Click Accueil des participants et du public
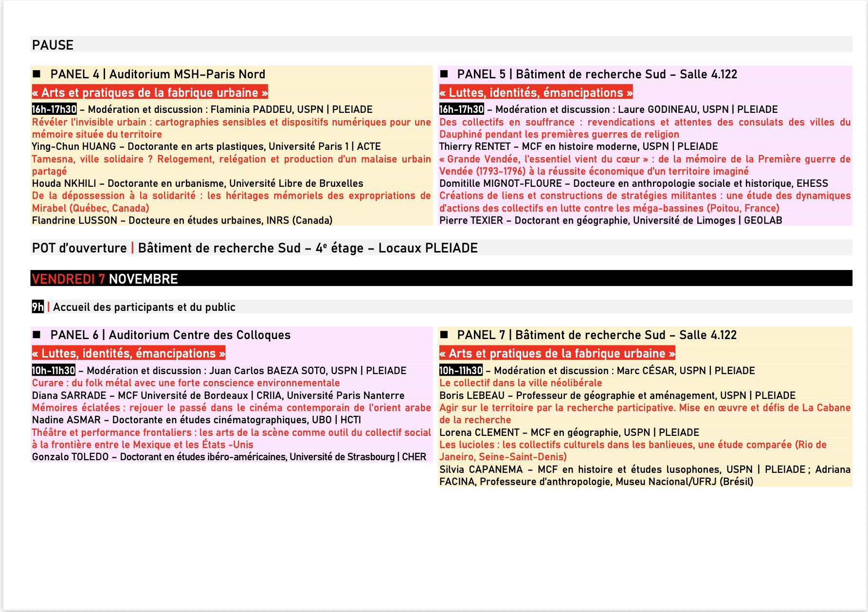The image size is (868, 612). [144, 307]
